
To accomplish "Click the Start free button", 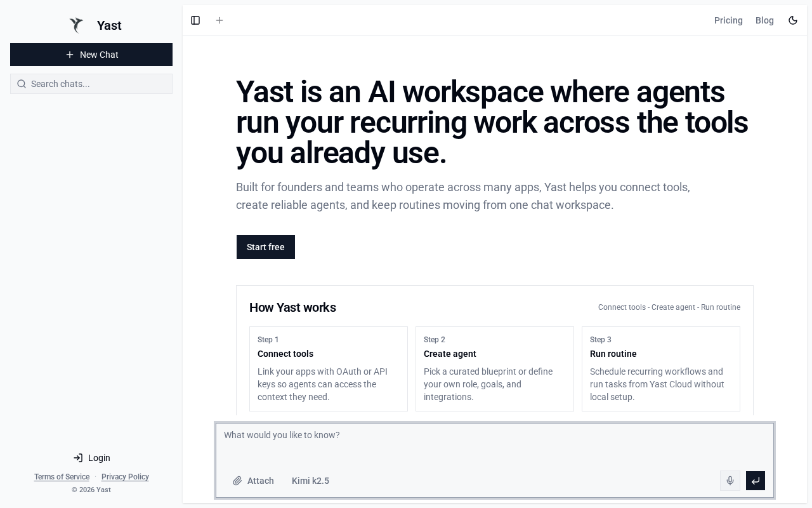I will click(265, 247).
